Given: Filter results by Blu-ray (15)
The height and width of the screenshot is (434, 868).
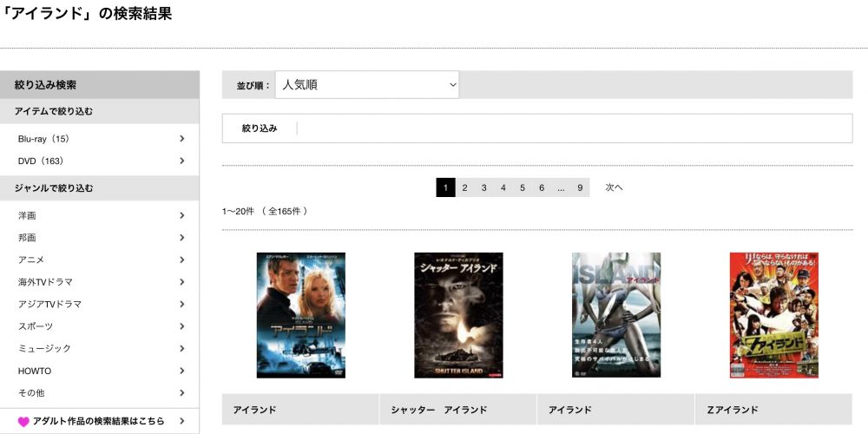Looking at the screenshot, I should point(43,139).
